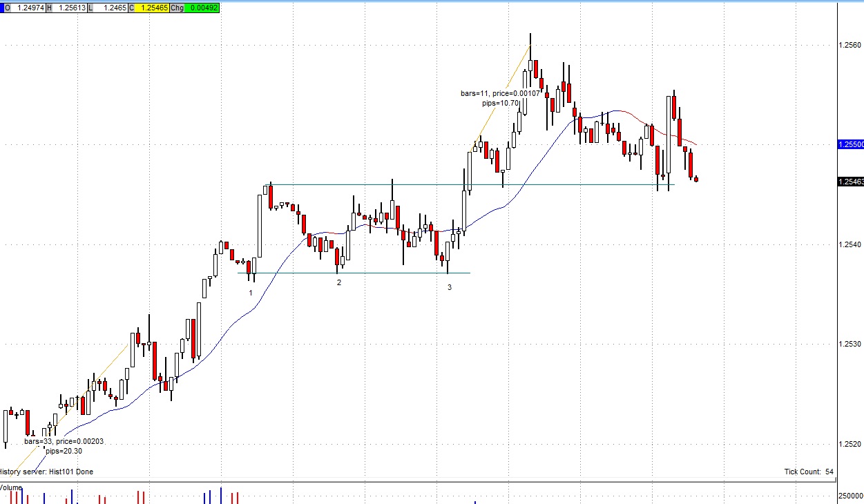Screen dimensions: 864x504
Task: Click the 1.2540 price axis label
Action: [849, 244]
